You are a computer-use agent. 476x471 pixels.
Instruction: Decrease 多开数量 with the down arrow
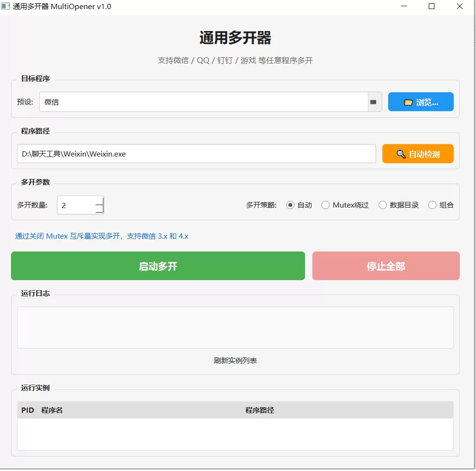[100, 209]
